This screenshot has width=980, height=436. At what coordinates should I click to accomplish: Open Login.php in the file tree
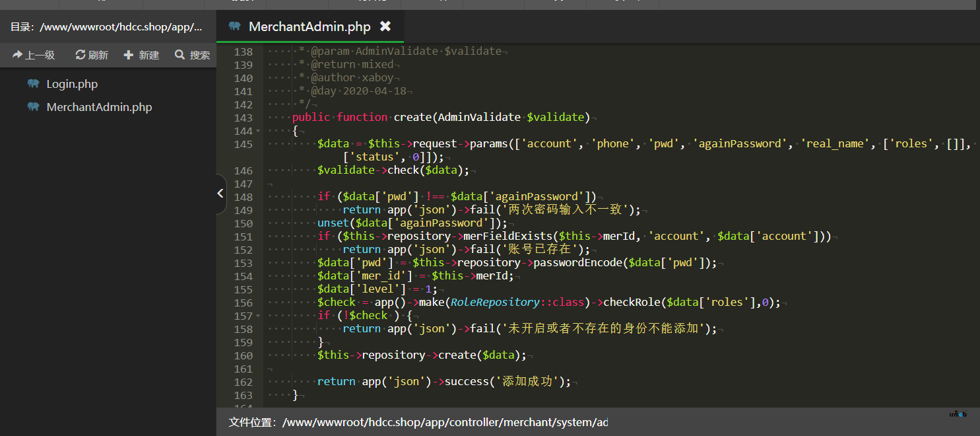tap(72, 84)
